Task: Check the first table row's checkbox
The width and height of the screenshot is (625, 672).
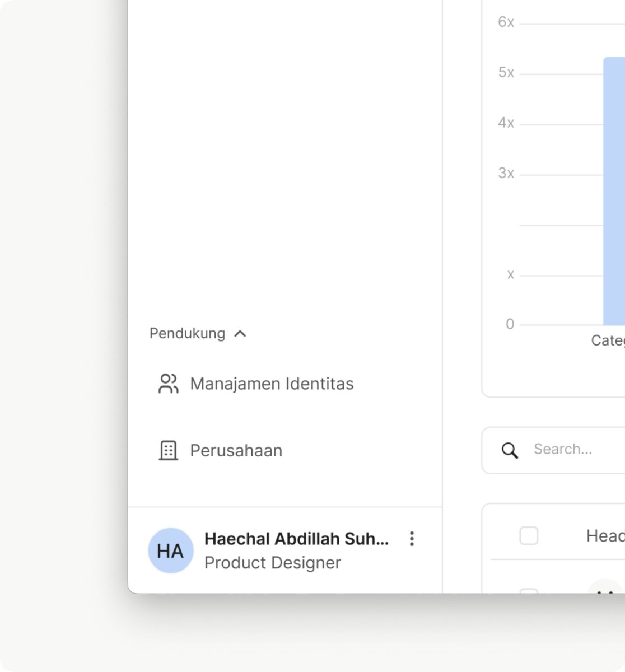Action: click(x=529, y=590)
